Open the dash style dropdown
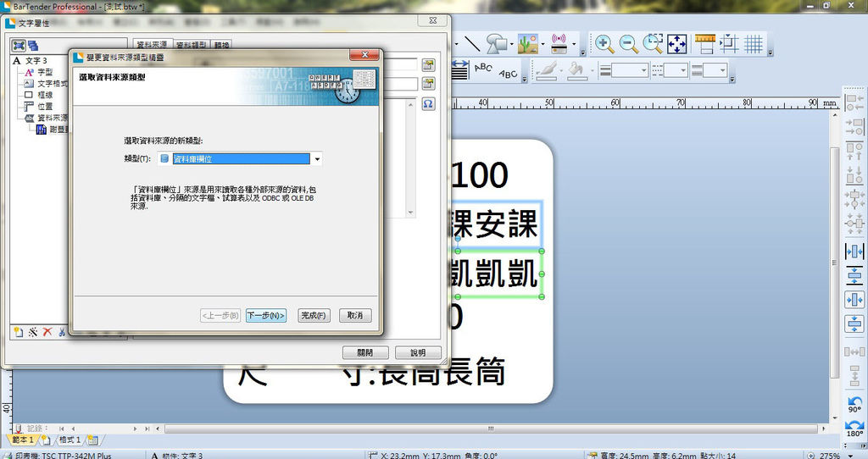The image size is (868, 459). pos(682,70)
